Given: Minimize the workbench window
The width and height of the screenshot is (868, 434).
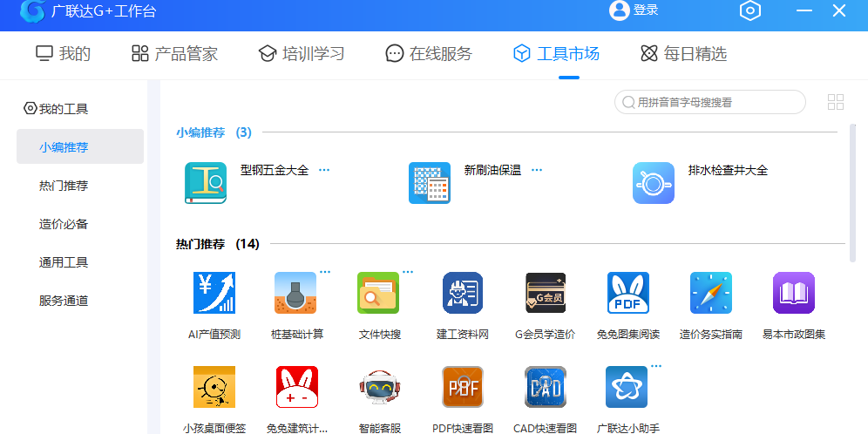Looking at the screenshot, I should click(x=804, y=10).
